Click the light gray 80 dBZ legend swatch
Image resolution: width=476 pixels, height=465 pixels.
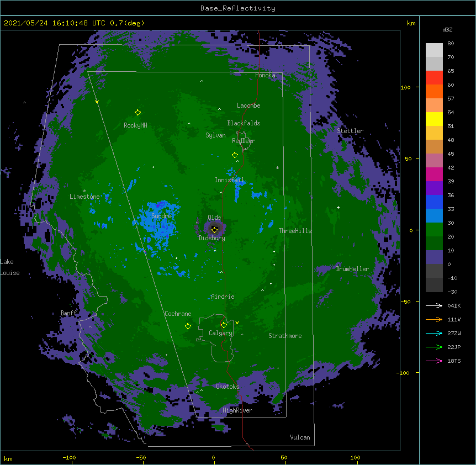click(434, 50)
